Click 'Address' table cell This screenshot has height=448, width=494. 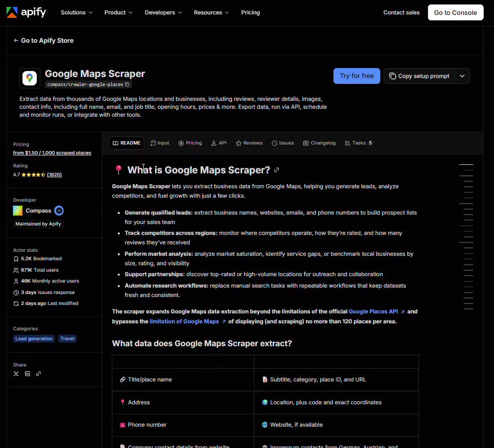coord(183,402)
